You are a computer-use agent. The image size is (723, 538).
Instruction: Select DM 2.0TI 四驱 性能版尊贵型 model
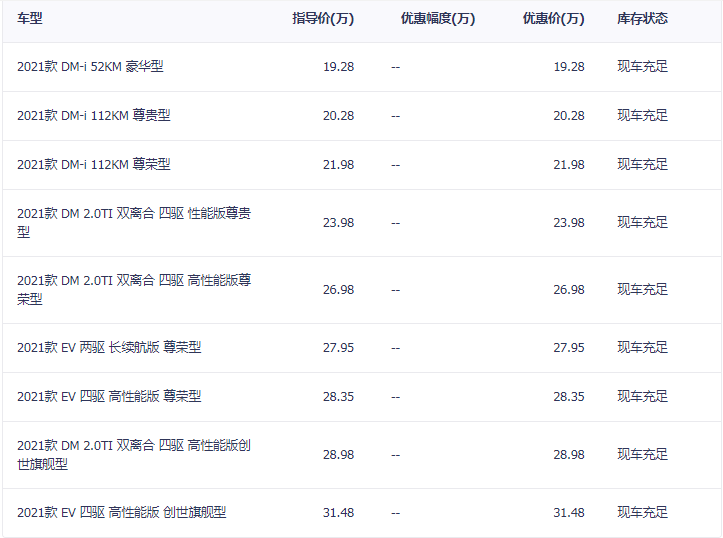[134, 223]
